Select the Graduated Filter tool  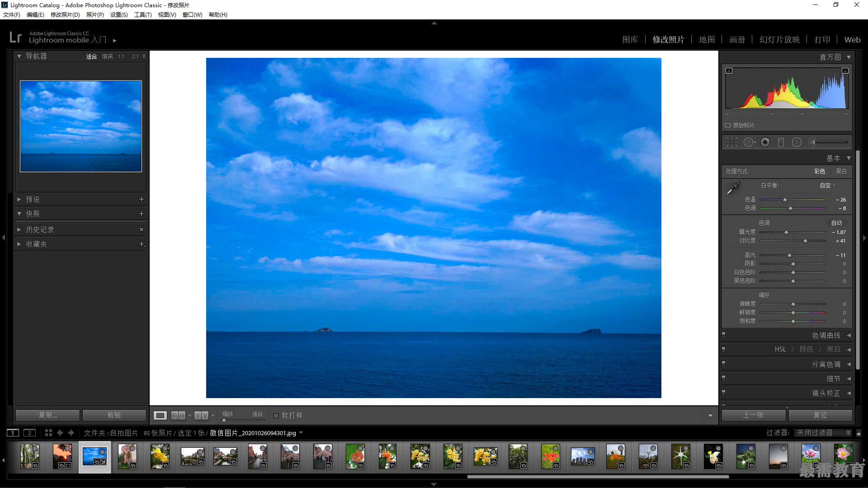[x=781, y=142]
